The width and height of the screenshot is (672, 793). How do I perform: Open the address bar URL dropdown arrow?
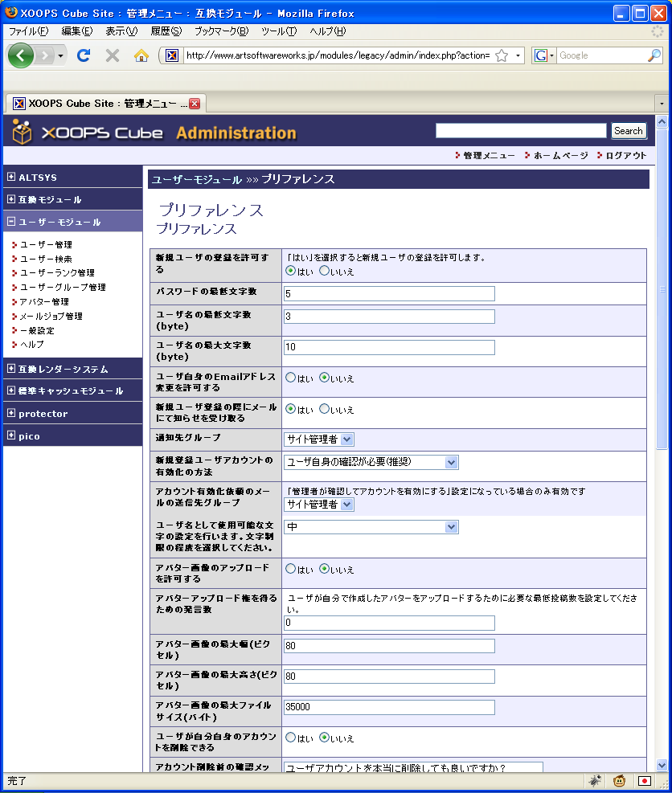tap(518, 55)
